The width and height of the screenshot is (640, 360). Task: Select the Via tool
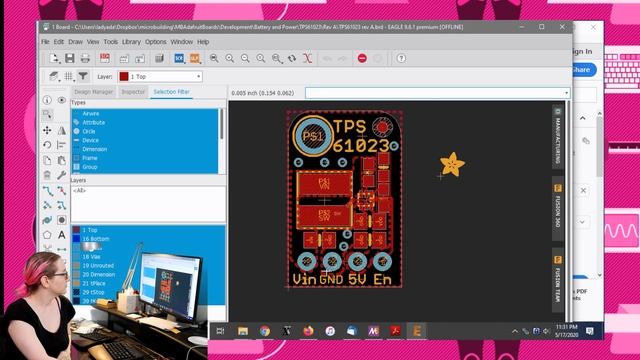[x=62, y=220]
